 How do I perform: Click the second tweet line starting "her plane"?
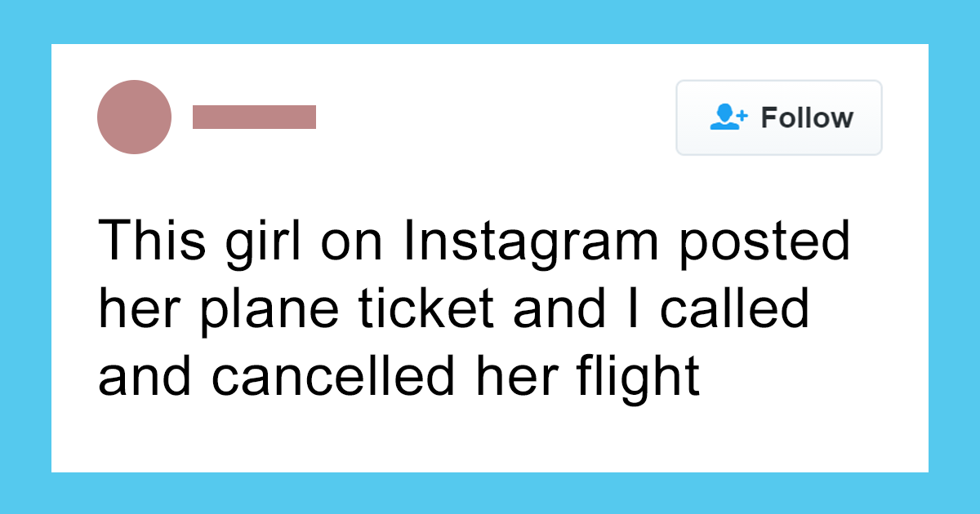click(x=453, y=309)
